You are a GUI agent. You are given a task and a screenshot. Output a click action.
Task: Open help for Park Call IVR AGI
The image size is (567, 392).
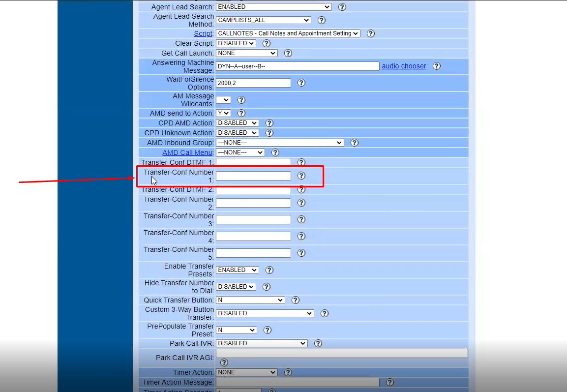coord(224,362)
